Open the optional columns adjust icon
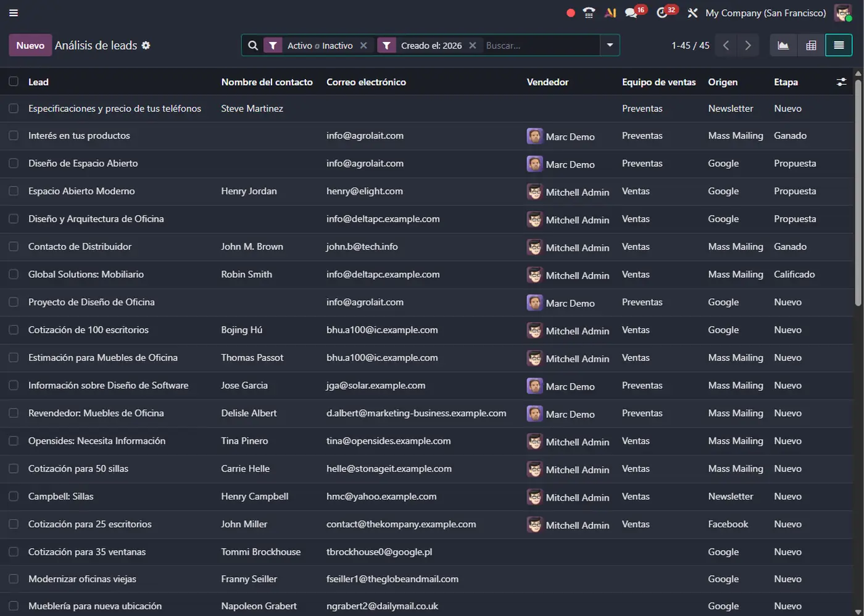The image size is (864, 616). [841, 82]
